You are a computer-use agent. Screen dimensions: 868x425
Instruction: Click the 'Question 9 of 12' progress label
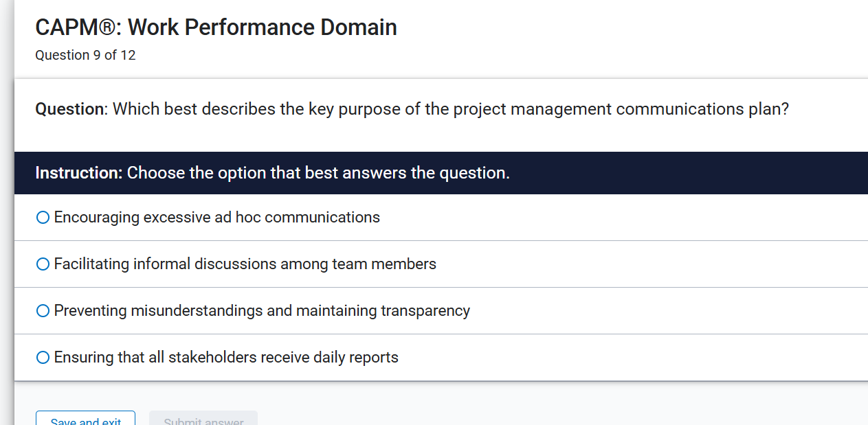[85, 55]
